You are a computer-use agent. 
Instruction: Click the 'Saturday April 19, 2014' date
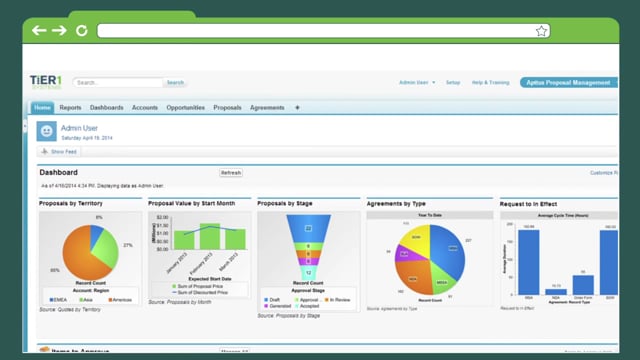click(87, 138)
